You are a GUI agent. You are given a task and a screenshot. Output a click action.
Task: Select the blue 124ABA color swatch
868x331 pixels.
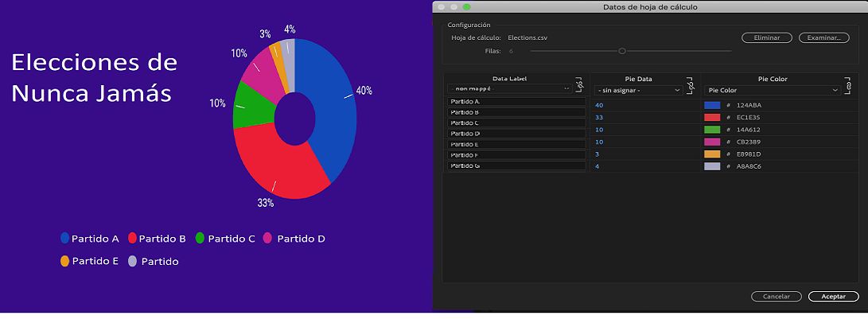coord(712,105)
